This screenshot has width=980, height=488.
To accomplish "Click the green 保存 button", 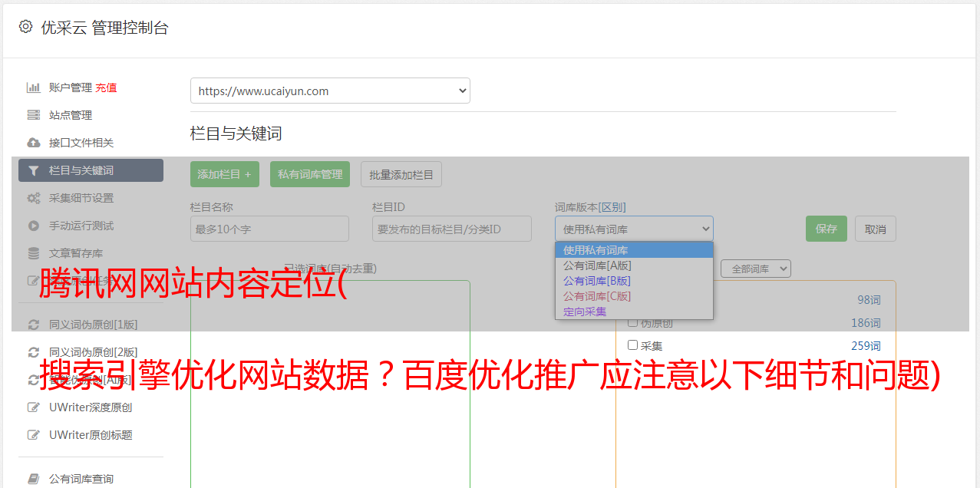I will (827, 229).
